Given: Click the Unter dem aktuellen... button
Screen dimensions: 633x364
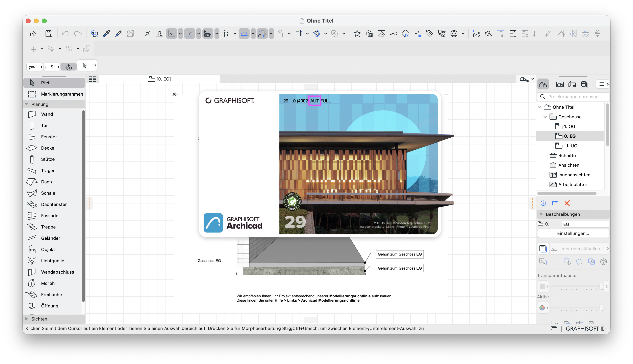Looking at the screenshot, I should [579, 248].
